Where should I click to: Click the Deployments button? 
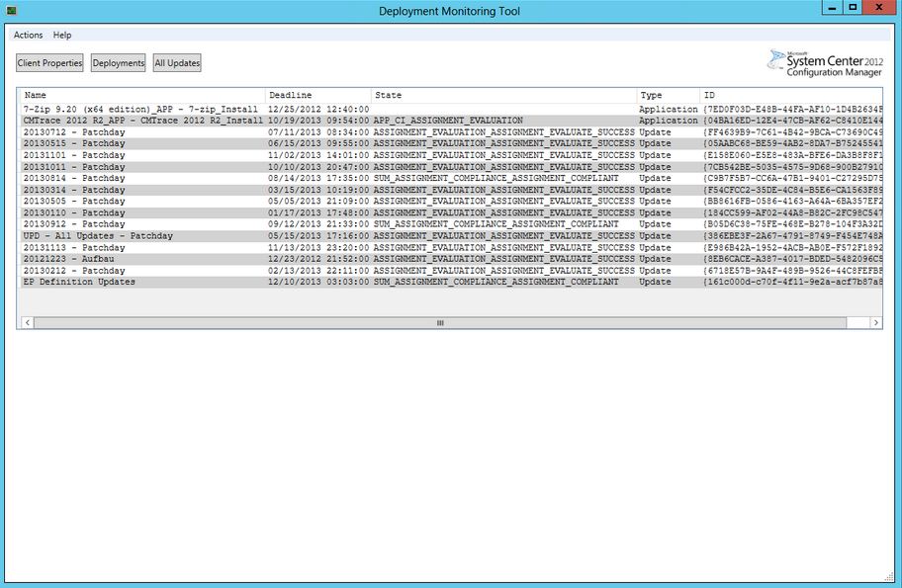(118, 62)
